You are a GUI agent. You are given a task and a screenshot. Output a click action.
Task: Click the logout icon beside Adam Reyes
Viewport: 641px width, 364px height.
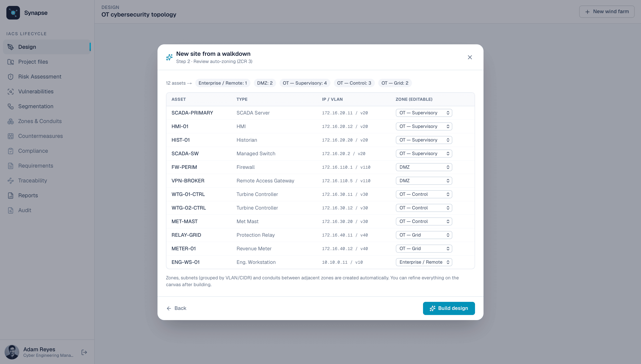[84, 352]
